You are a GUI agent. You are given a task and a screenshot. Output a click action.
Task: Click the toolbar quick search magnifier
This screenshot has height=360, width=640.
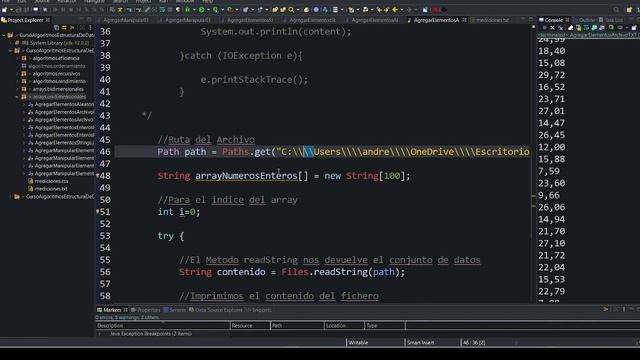[x=616, y=9]
